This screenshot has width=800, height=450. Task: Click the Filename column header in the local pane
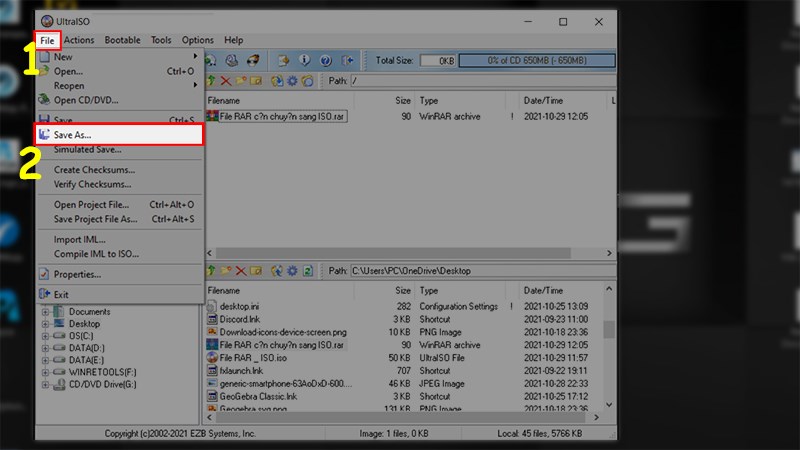(x=279, y=290)
